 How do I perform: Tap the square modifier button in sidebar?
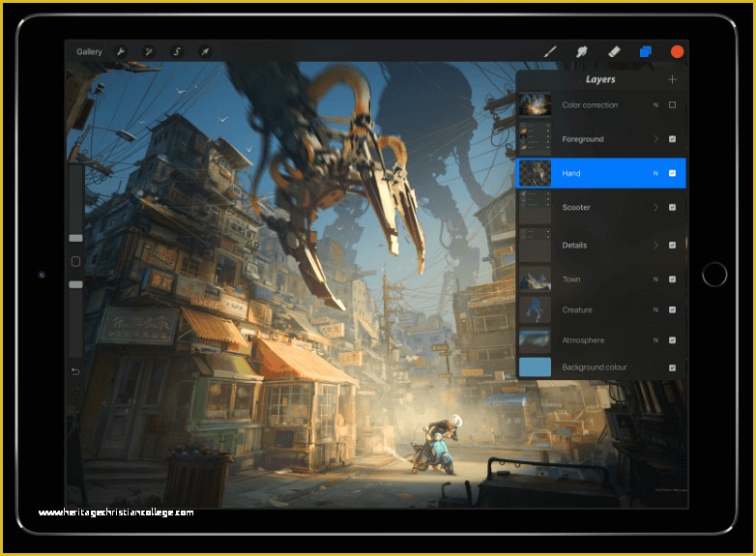click(x=75, y=261)
